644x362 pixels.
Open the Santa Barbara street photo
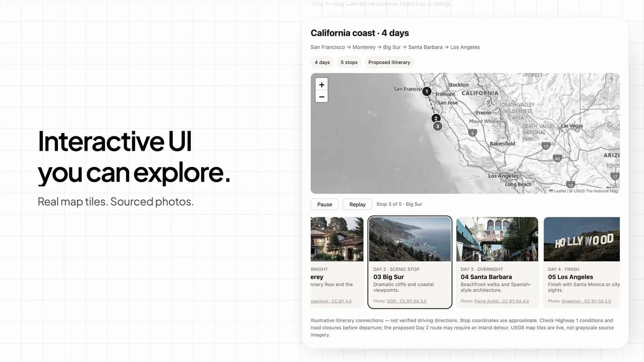click(497, 239)
